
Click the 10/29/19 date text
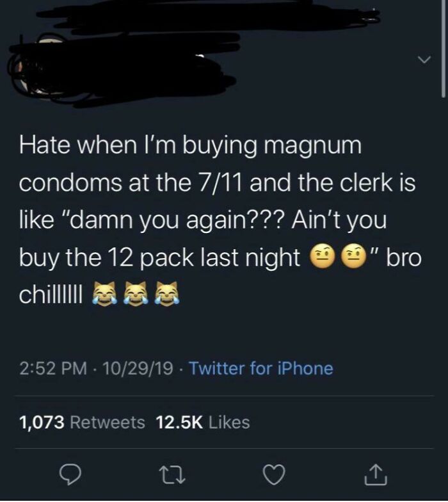tap(138, 368)
